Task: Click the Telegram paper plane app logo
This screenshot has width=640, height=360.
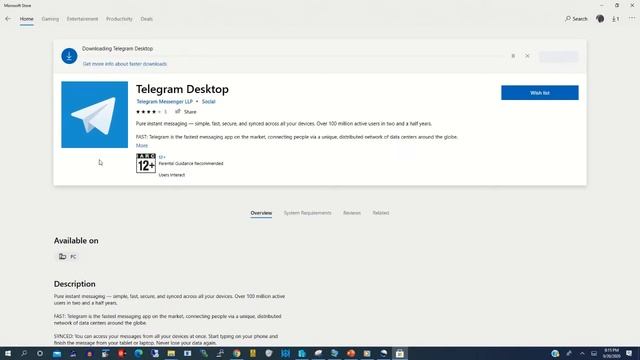Action: point(94,115)
